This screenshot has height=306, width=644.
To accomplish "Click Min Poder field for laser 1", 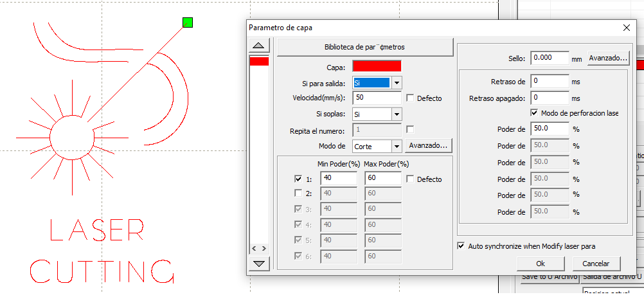I will [x=339, y=178].
